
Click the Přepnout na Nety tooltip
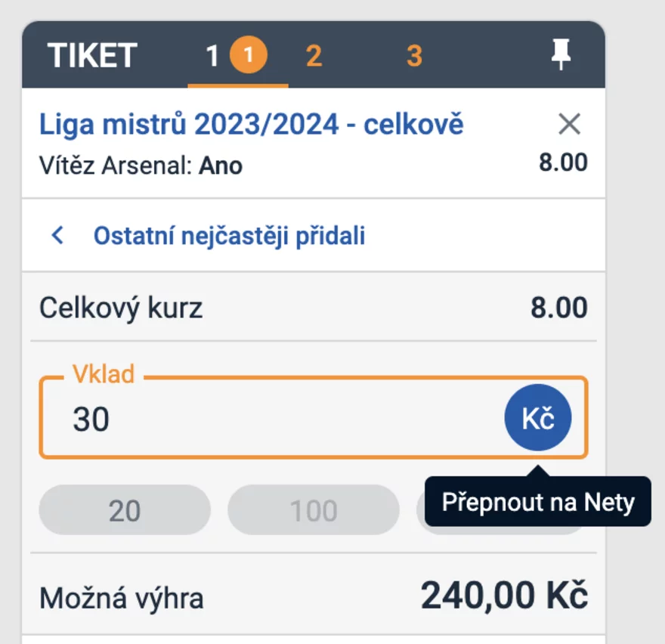click(x=538, y=502)
